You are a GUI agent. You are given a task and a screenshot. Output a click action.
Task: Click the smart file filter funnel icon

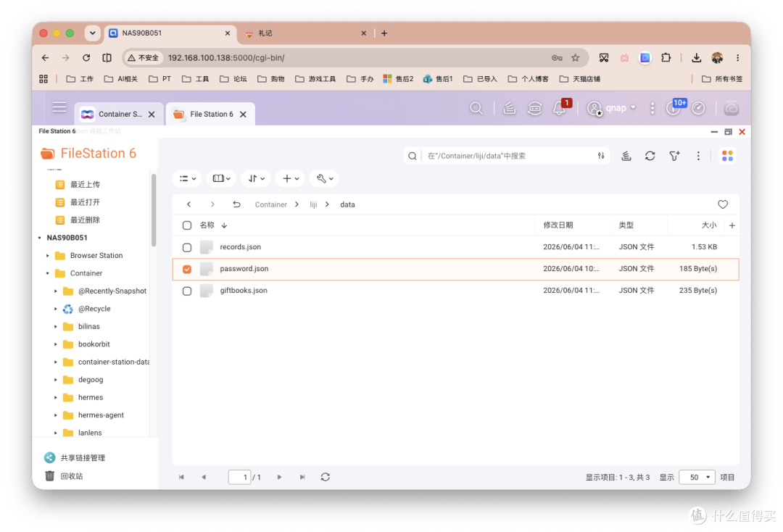[674, 156]
